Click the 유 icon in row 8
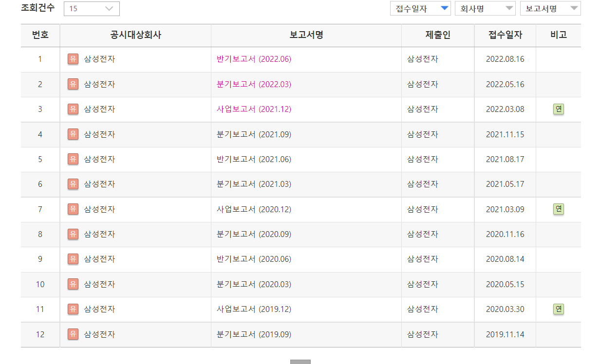This screenshot has height=364, width=600. 73,234
